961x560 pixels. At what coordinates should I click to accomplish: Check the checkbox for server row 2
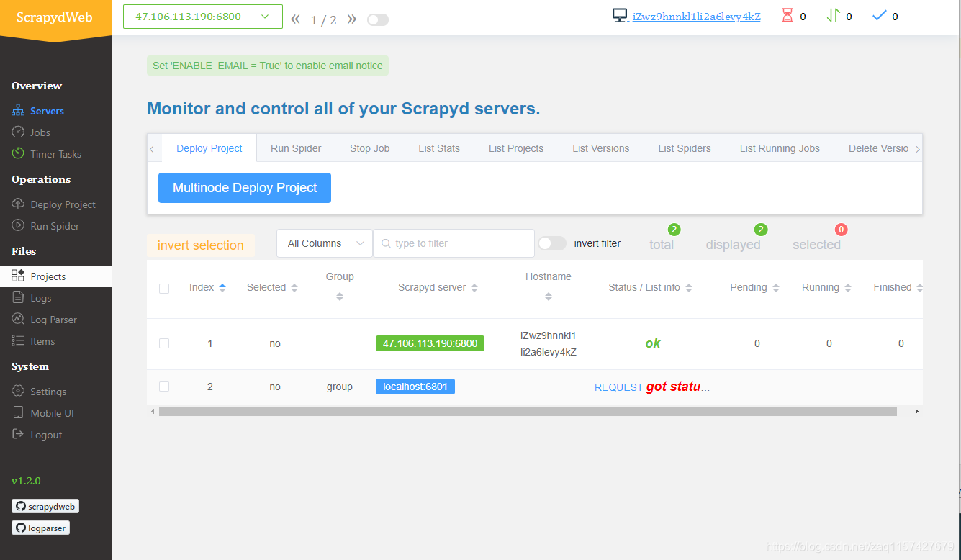pos(164,387)
